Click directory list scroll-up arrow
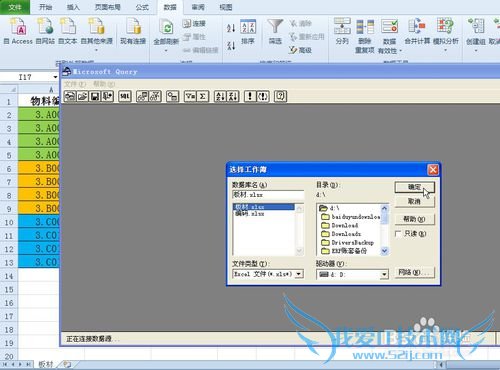This screenshot has height=370, width=500. point(384,209)
